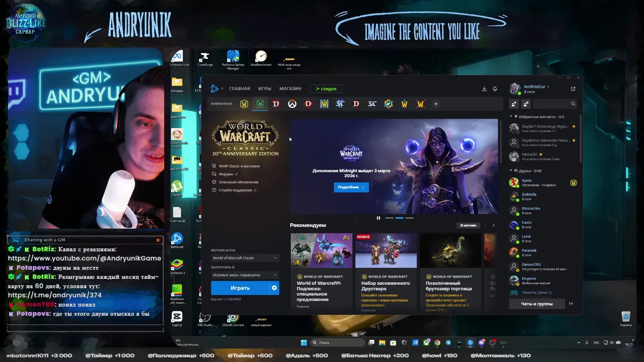Open the Warcraft III Reforged icon

(324, 104)
